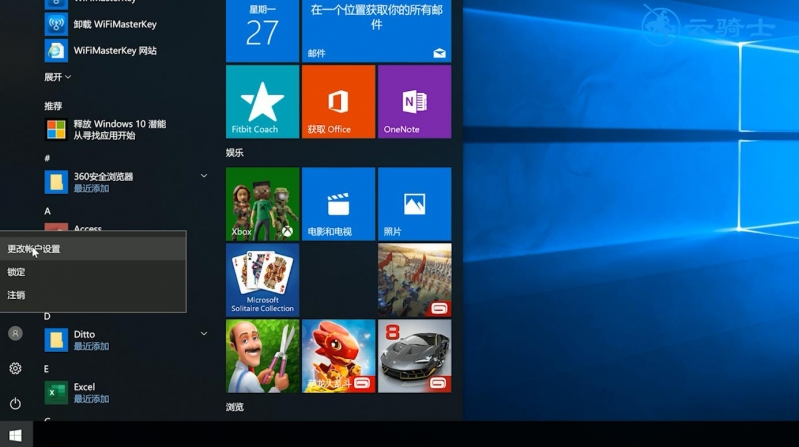Open the Settings gear icon
The height and width of the screenshot is (447, 799).
click(15, 368)
